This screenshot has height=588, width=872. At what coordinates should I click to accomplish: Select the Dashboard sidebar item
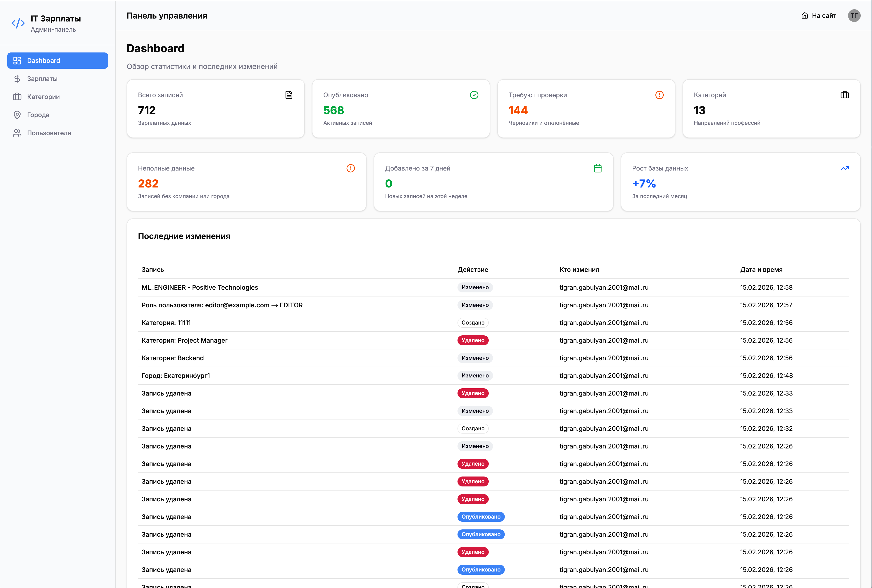[x=57, y=61]
